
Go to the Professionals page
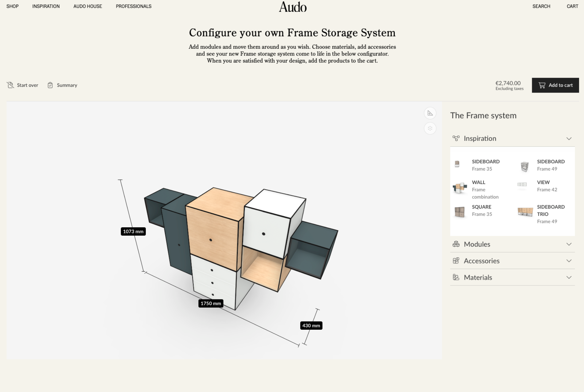click(x=134, y=6)
